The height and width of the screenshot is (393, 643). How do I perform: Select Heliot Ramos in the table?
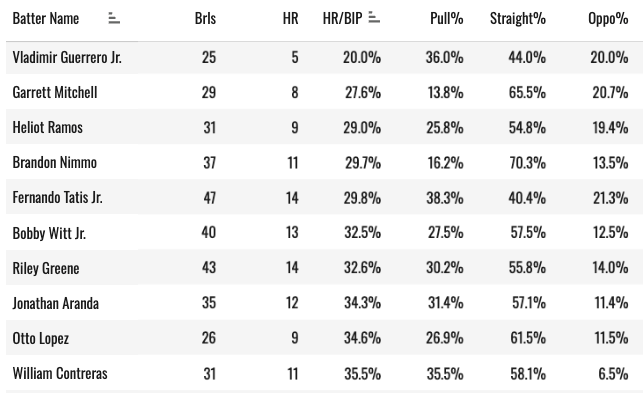[x=48, y=128]
